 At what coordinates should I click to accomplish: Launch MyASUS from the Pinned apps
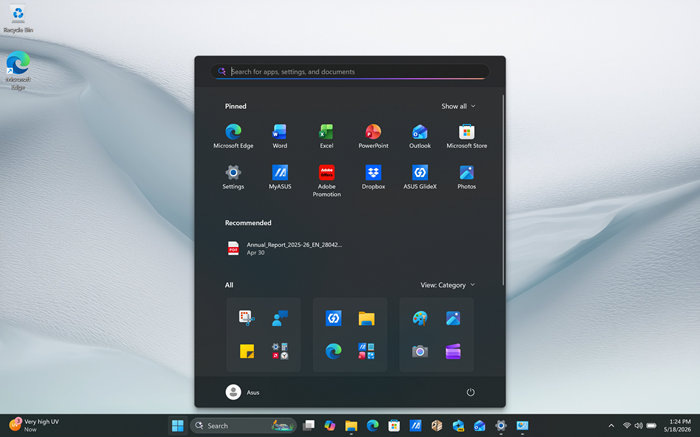point(280,177)
